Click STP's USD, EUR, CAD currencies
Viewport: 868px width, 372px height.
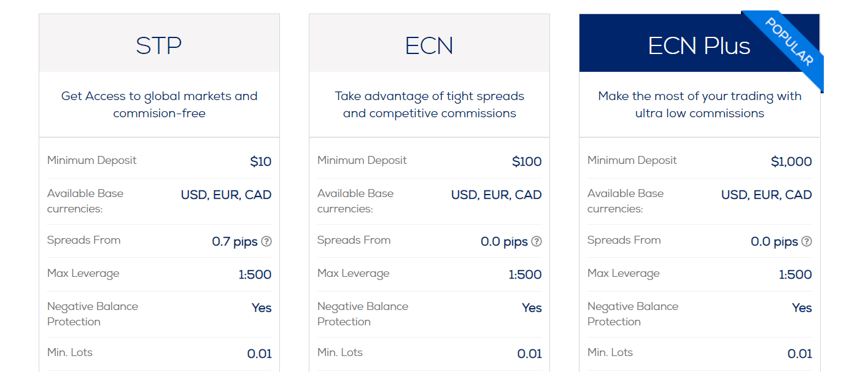tap(226, 195)
